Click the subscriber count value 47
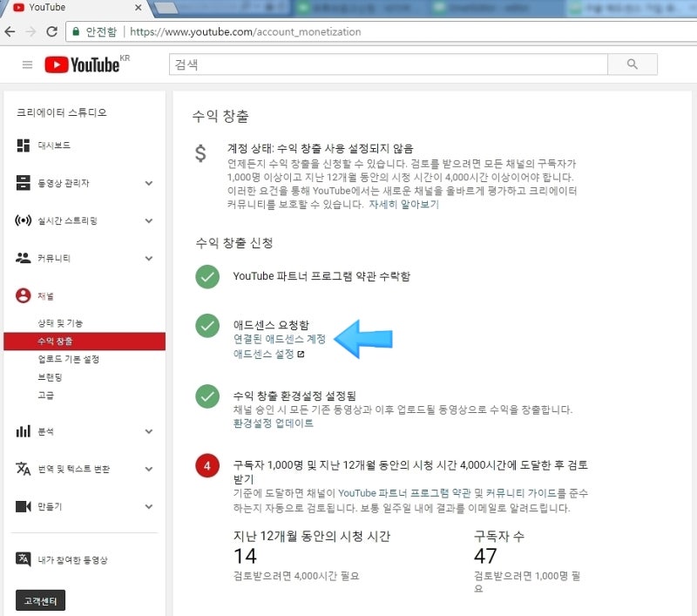Image resolution: width=697 pixels, height=616 pixels. pyautogui.click(x=485, y=556)
